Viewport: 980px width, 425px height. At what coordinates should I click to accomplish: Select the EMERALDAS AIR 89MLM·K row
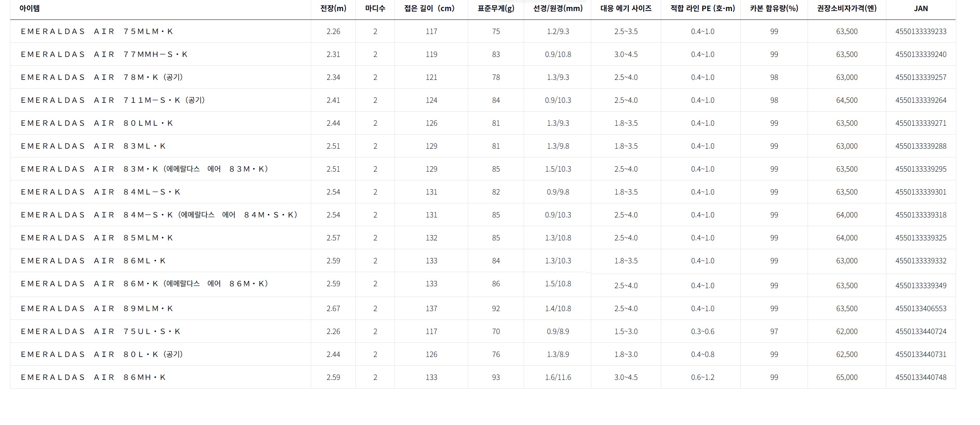coord(483,308)
